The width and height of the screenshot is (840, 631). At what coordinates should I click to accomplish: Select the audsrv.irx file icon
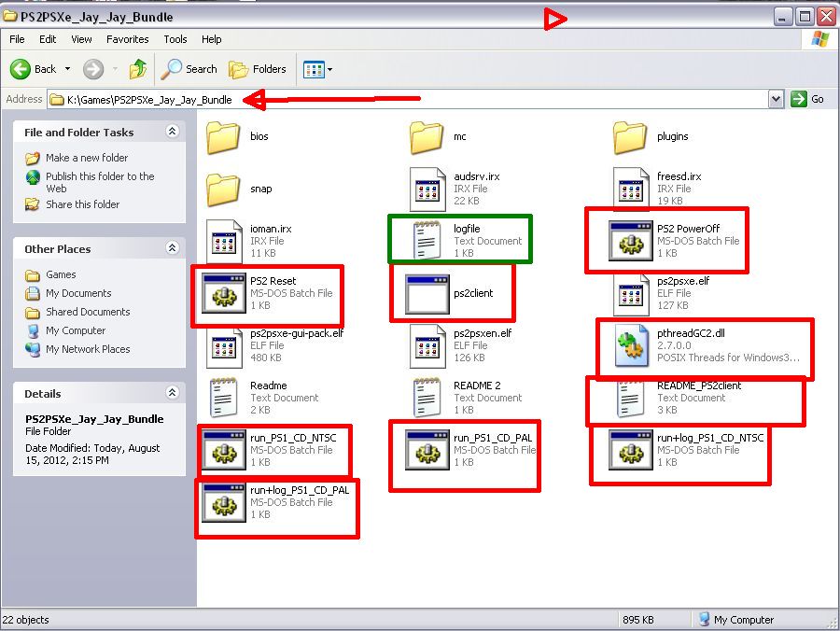pyautogui.click(x=427, y=189)
